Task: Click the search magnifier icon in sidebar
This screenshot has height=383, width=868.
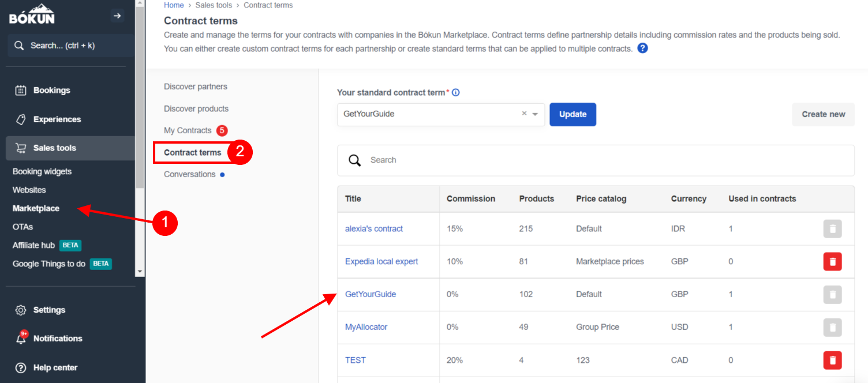Action: (x=19, y=46)
